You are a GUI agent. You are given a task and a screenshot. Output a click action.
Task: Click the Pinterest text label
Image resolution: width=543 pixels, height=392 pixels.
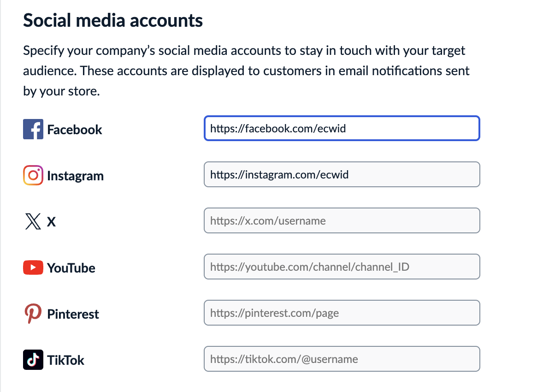click(x=73, y=314)
